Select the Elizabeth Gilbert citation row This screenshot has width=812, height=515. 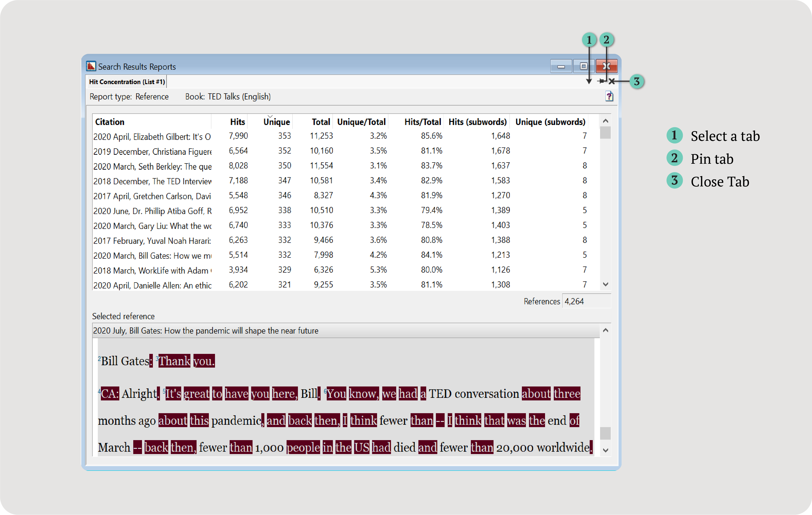(x=152, y=137)
